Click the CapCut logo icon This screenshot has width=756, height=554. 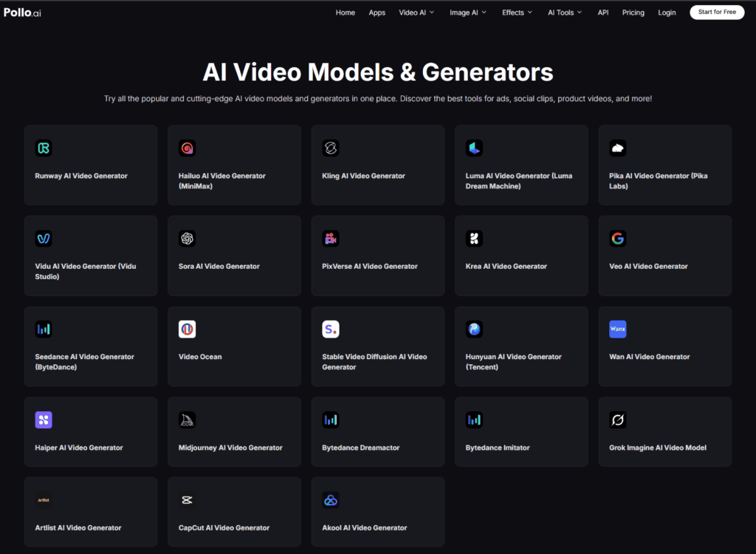tap(187, 500)
